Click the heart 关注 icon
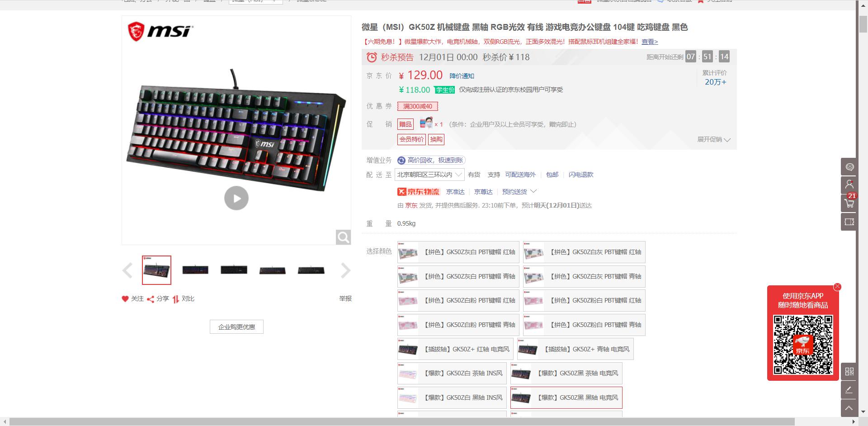 point(125,299)
